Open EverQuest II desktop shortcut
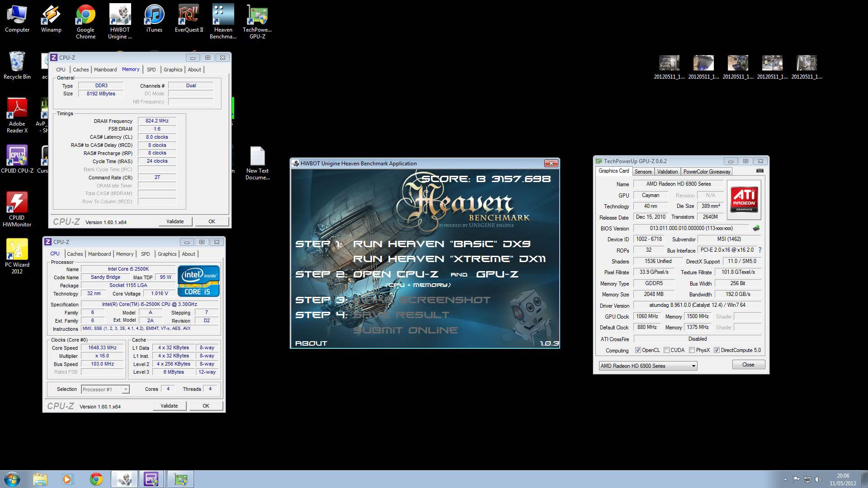The height and width of the screenshot is (488, 868). (x=189, y=19)
